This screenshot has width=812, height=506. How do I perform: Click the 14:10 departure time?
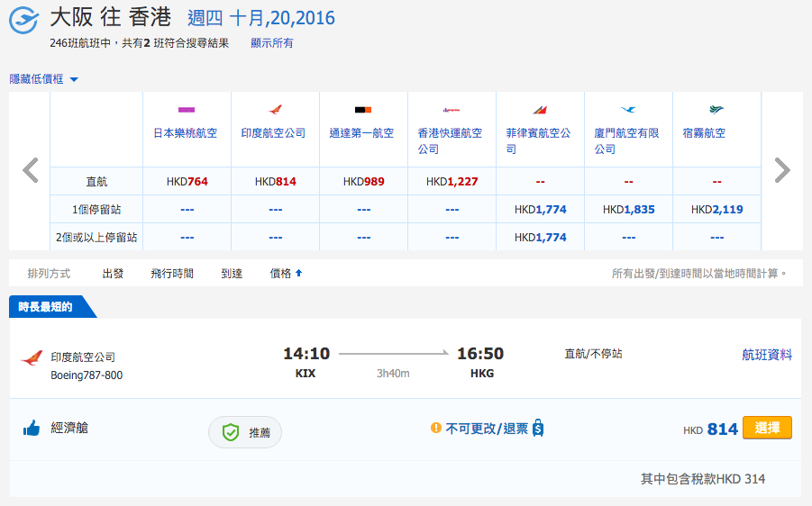(x=306, y=353)
